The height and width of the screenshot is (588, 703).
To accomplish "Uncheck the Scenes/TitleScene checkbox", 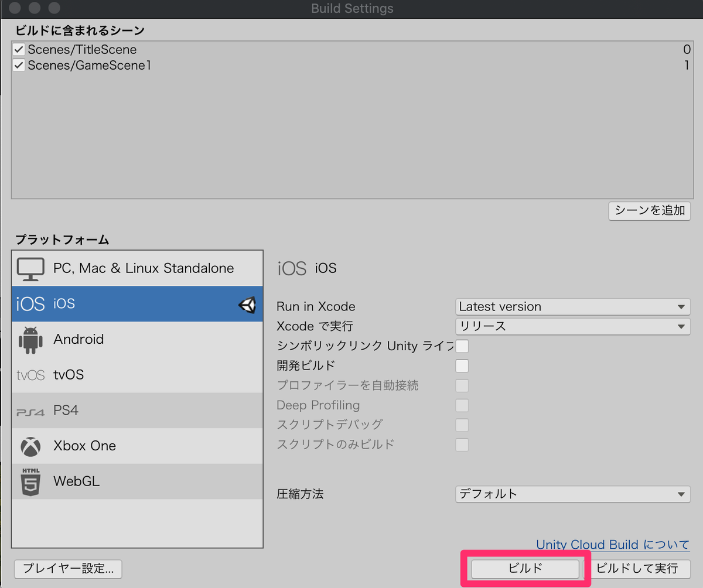I will pos(19,50).
